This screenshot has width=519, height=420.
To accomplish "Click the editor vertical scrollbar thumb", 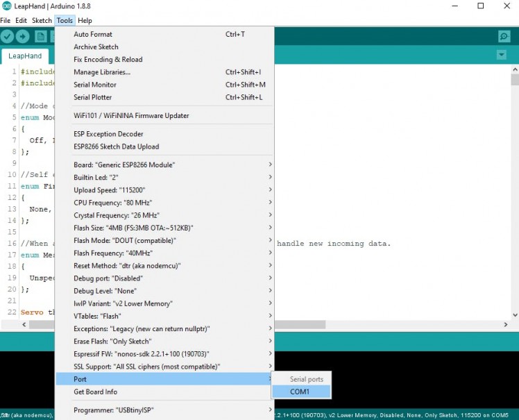I will [x=515, y=80].
